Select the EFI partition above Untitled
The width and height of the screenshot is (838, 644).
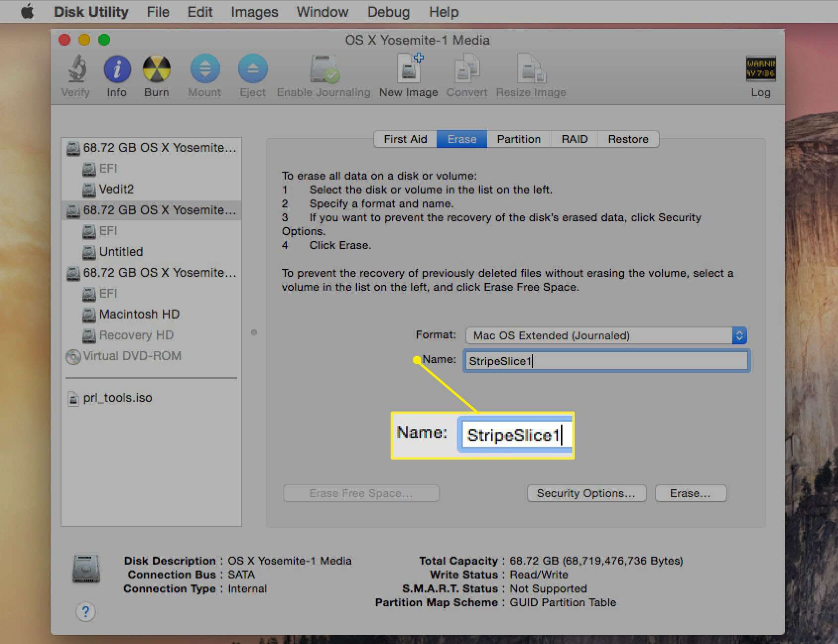pyautogui.click(x=152, y=231)
